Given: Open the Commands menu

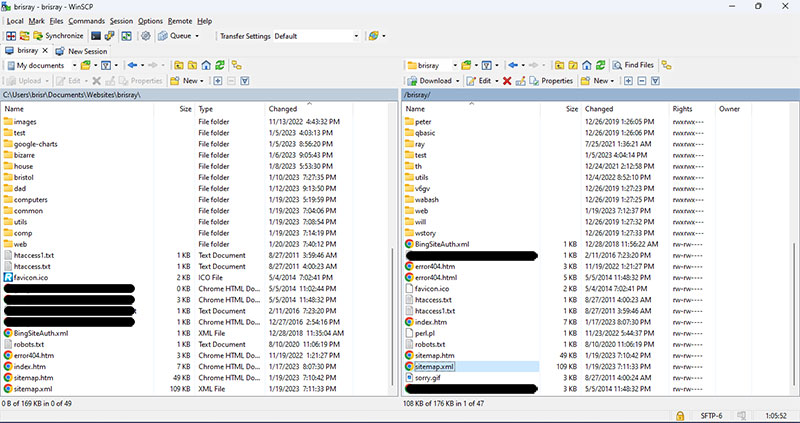Looking at the screenshot, I should [x=86, y=21].
